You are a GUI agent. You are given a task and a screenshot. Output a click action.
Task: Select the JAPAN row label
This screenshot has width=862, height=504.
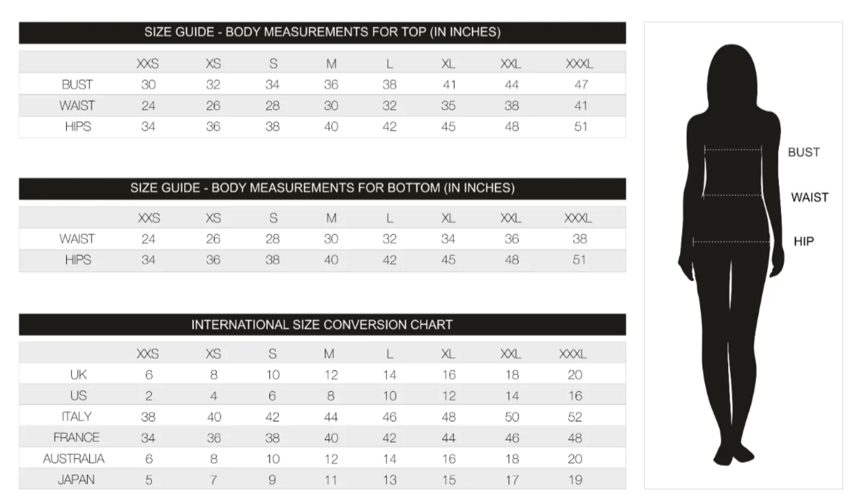76,479
